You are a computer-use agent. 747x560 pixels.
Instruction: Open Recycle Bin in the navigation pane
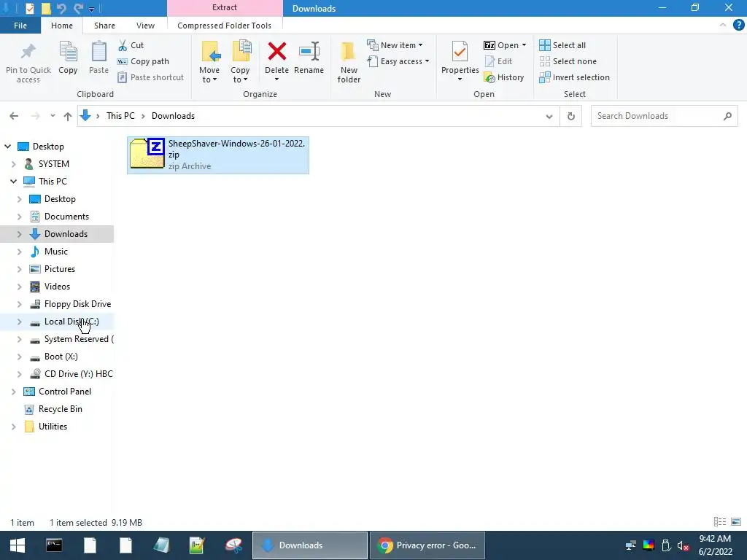[60, 409]
